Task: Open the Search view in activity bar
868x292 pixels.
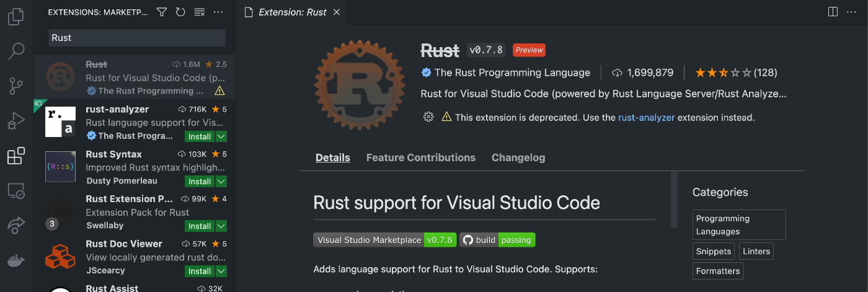Action: [x=16, y=51]
